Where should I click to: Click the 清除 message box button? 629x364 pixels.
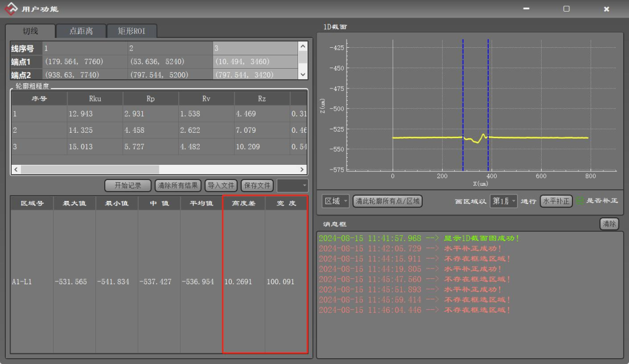click(x=609, y=224)
